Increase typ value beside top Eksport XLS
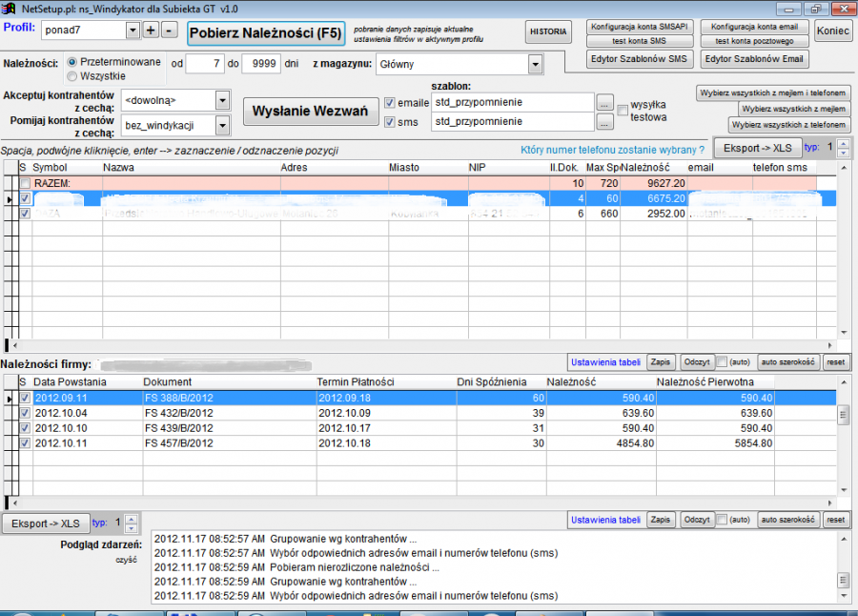 point(844,143)
